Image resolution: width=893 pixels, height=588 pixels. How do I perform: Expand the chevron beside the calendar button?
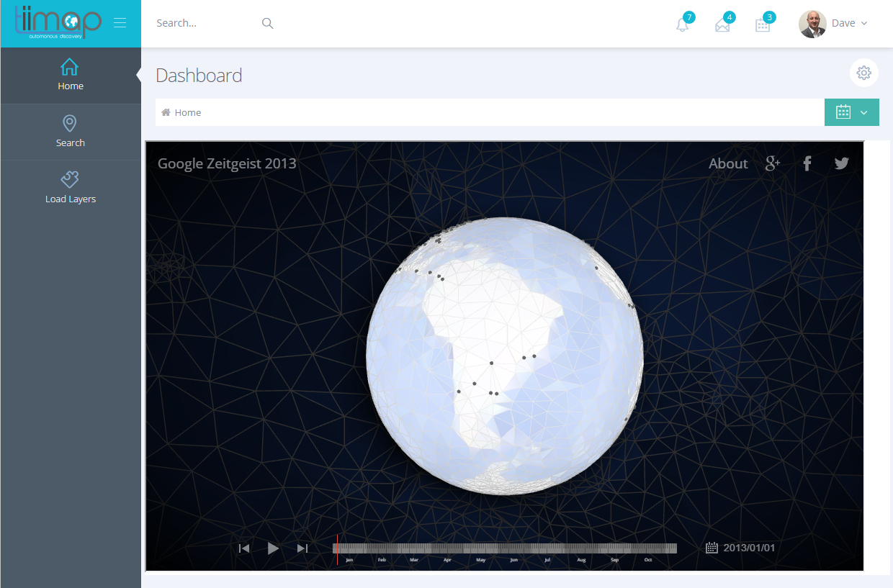[x=863, y=112]
